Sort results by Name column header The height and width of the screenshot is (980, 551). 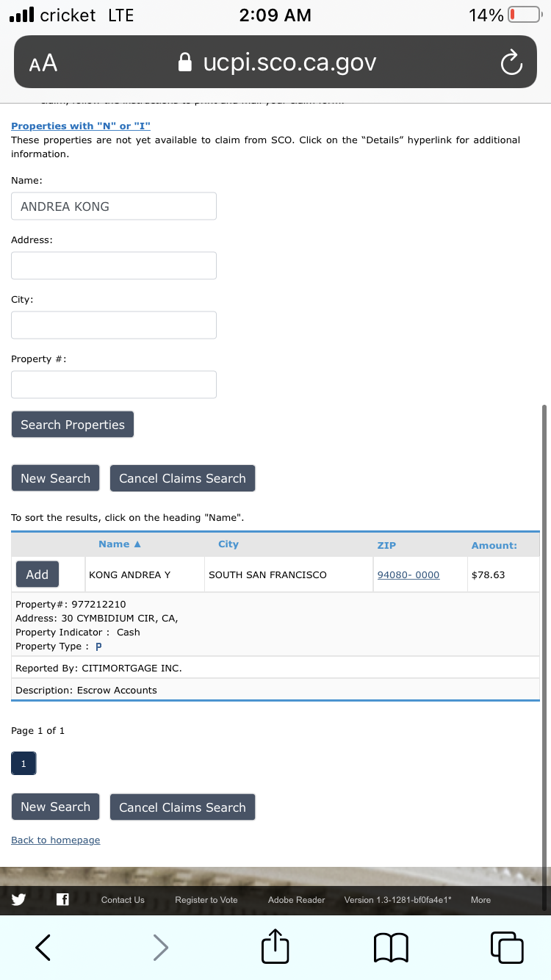point(119,544)
